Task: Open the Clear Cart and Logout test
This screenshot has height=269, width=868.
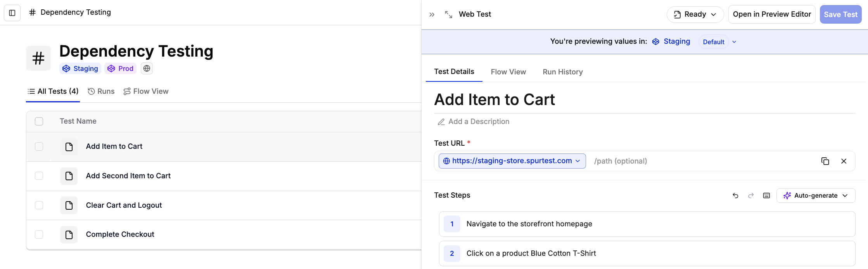Action: (124, 205)
